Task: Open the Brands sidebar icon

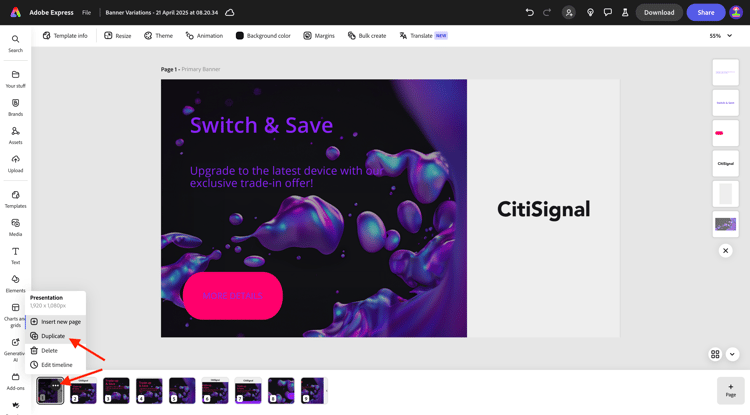Action: coord(15,107)
